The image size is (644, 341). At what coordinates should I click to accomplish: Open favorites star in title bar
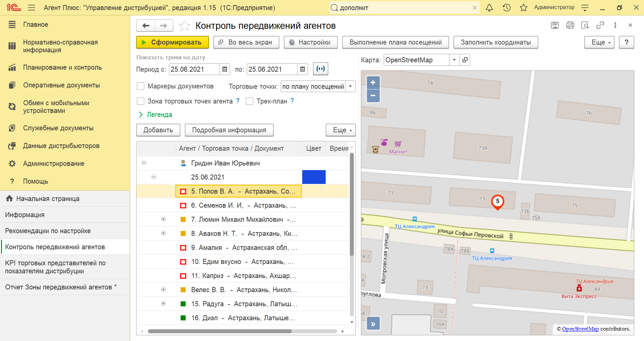524,7
